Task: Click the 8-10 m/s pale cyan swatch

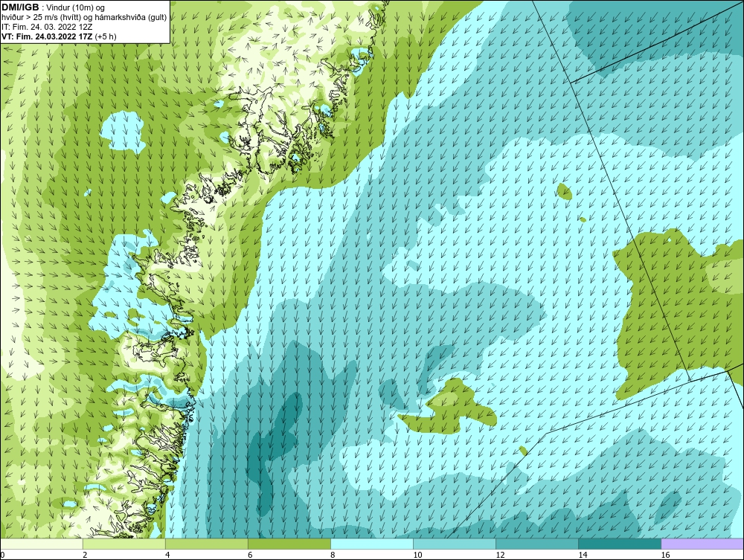Action: click(x=371, y=544)
